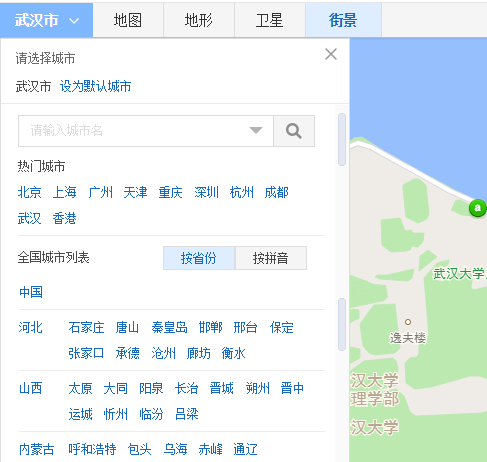Select the 山西 province link
Image resolution: width=487 pixels, height=462 pixels.
pos(31,388)
